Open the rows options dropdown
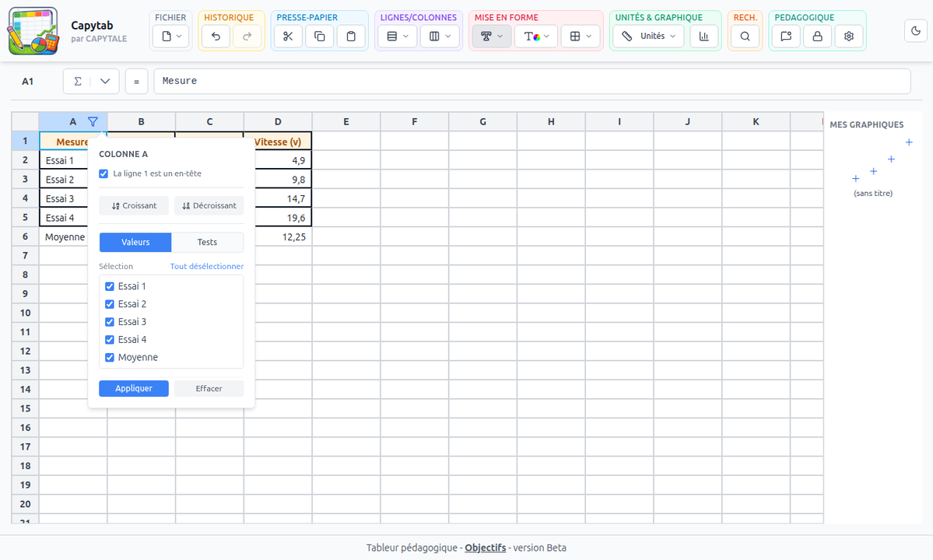Viewport: 933px width, 560px height. coord(398,37)
